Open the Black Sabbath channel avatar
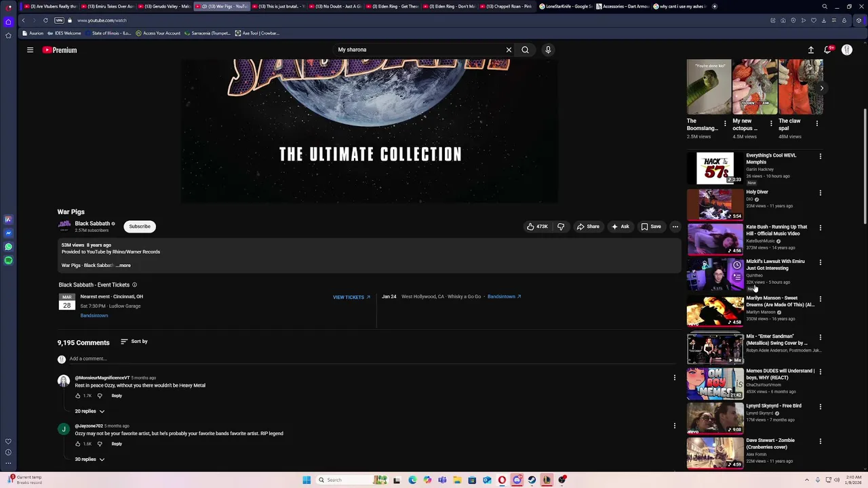868x488 pixels. (x=64, y=226)
